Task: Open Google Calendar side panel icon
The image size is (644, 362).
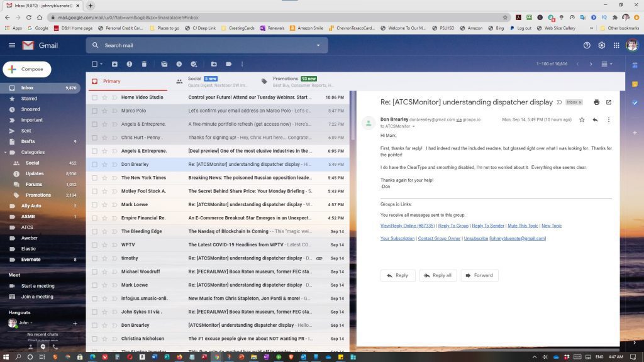Action: click(x=635, y=65)
